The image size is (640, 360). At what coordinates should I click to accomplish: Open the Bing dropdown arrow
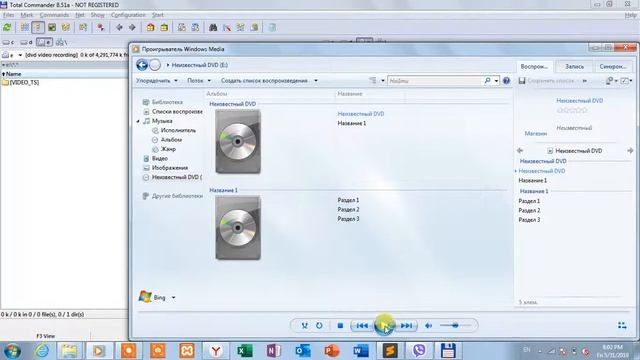point(173,298)
